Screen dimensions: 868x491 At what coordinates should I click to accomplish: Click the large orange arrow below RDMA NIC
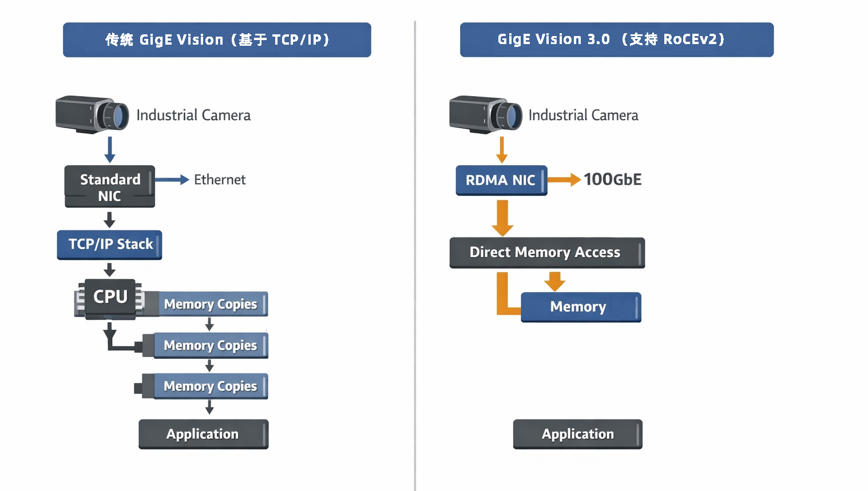502,217
